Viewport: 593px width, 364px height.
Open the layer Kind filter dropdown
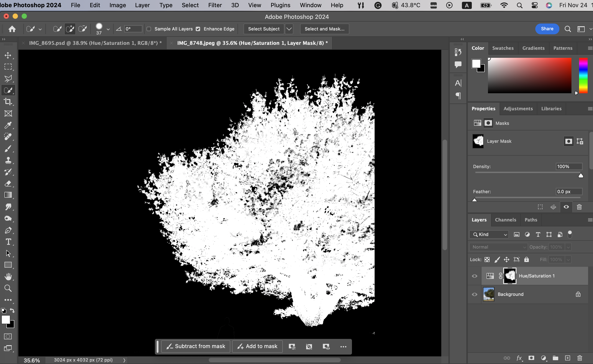click(x=489, y=234)
